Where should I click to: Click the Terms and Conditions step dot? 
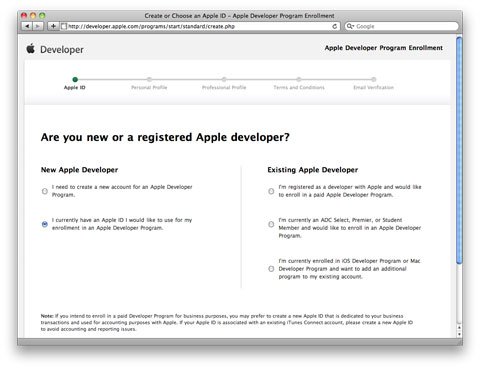[299, 79]
